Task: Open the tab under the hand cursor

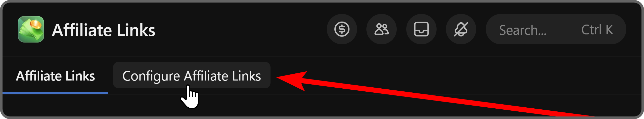Action: click(x=192, y=75)
